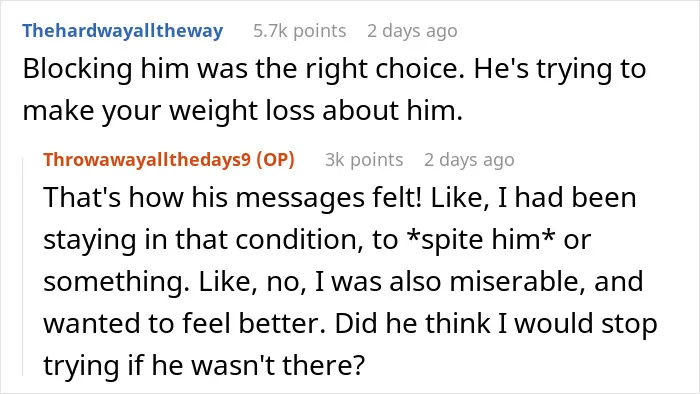Screen dimensions: 700x394
Task: Click the 3k points score
Action: click(x=364, y=160)
